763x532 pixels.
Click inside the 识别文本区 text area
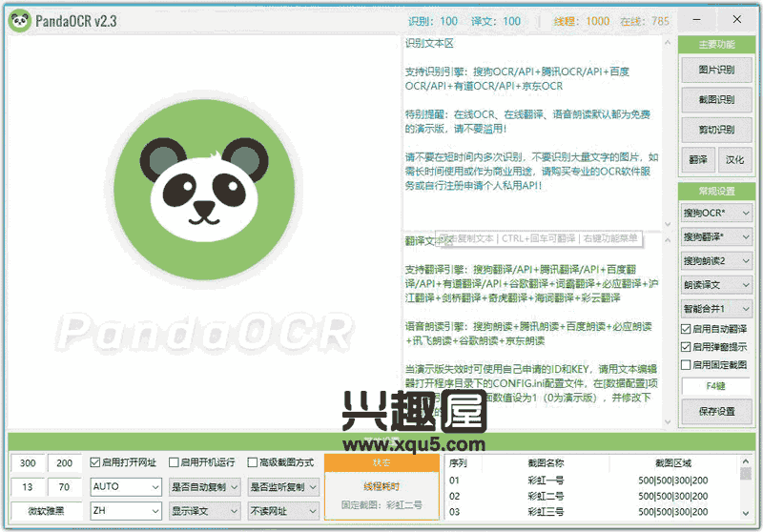point(532,133)
